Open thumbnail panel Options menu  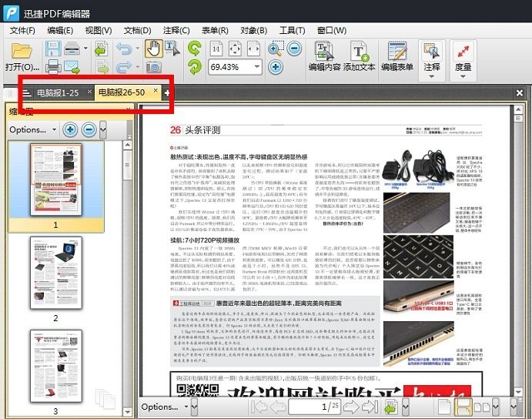coord(32,129)
